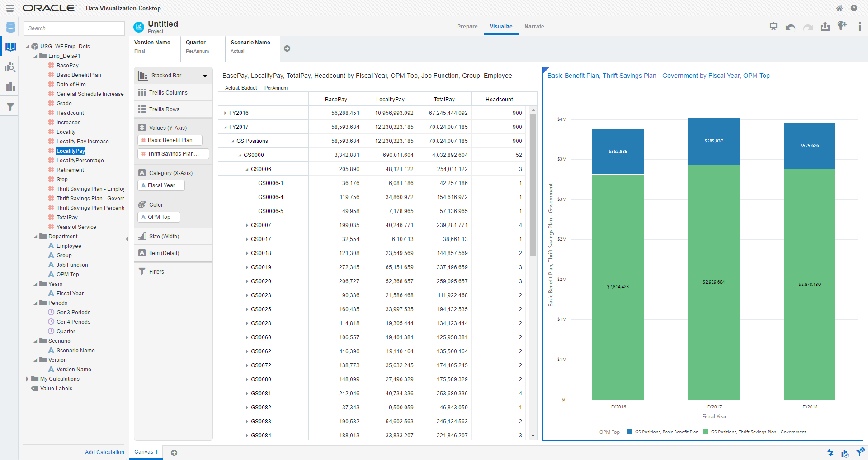Image resolution: width=868 pixels, height=460 pixels.
Task: Open the Stacked Bar chart type dropdown
Action: (205, 76)
